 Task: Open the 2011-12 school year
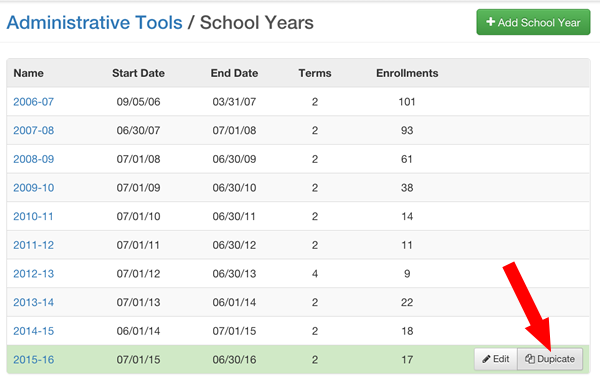tap(34, 245)
